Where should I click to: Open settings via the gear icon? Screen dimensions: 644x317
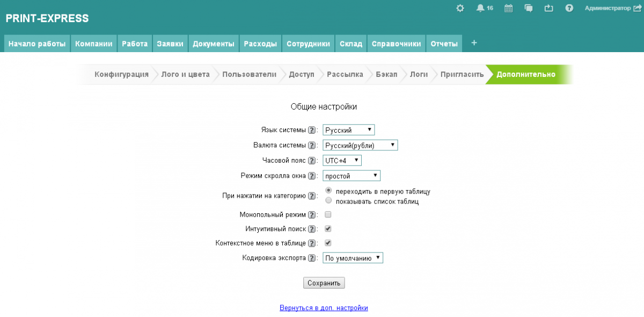(460, 8)
